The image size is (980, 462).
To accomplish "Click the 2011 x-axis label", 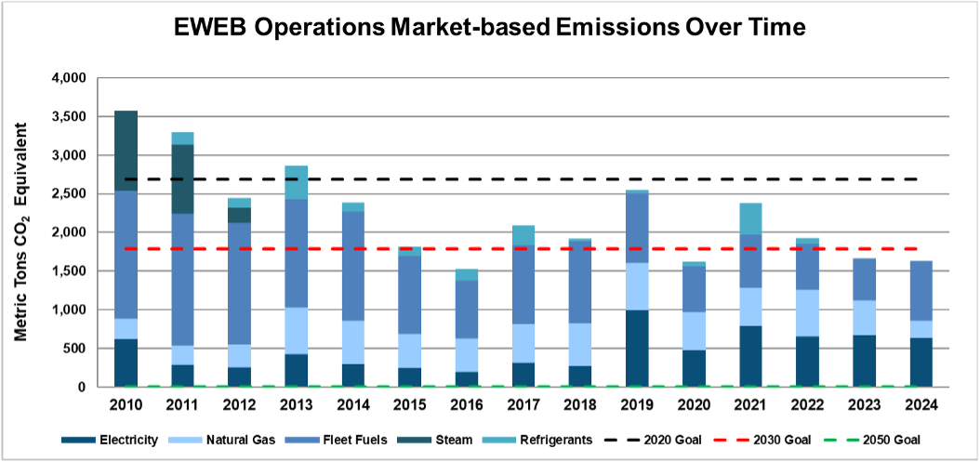I will (x=182, y=405).
